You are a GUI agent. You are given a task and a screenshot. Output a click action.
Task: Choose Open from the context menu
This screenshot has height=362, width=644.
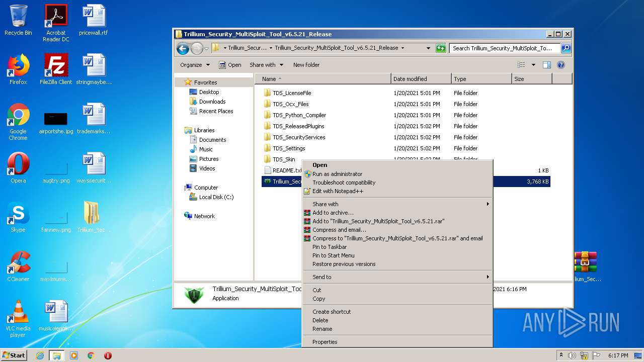pyautogui.click(x=397, y=165)
